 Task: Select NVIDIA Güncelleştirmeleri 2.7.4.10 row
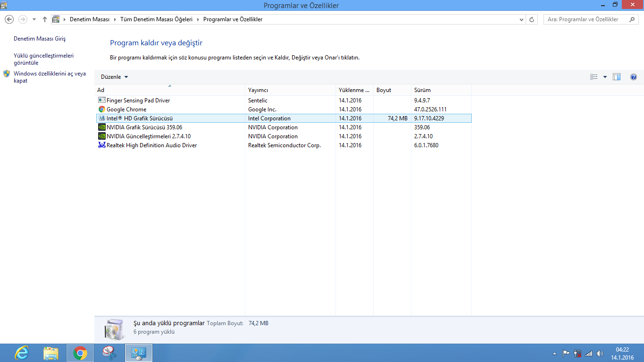pos(284,136)
